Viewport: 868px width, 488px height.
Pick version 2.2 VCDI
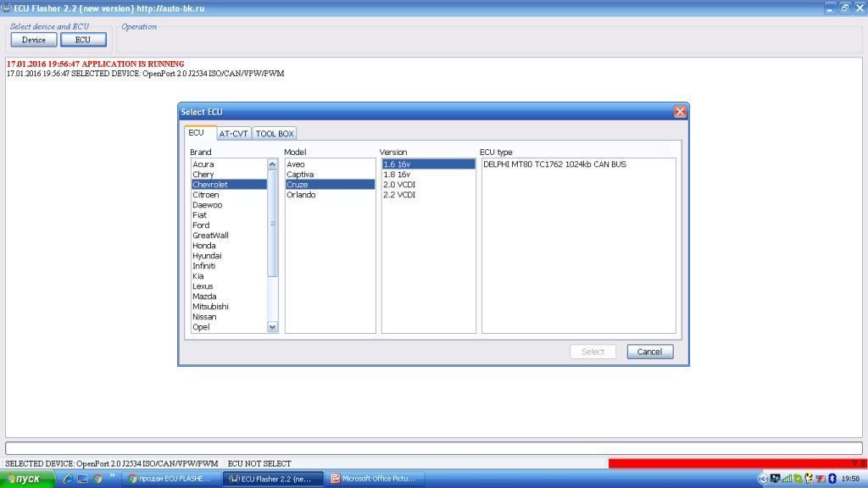428,195
